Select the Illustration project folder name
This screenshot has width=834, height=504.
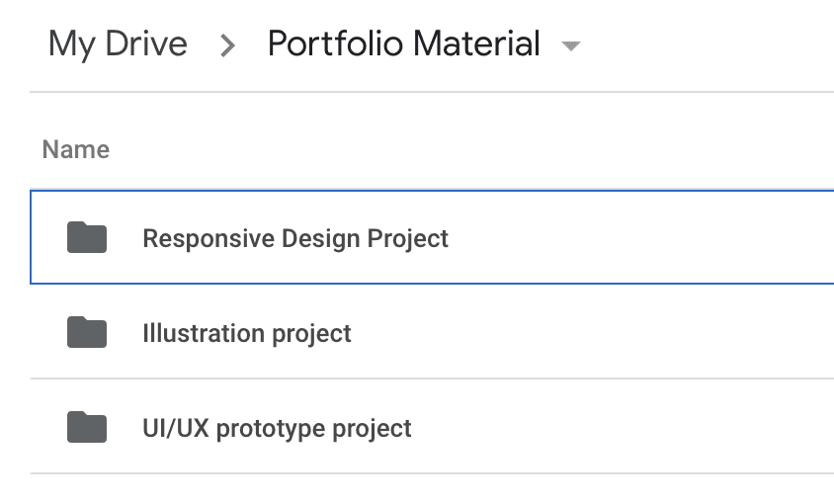(247, 333)
